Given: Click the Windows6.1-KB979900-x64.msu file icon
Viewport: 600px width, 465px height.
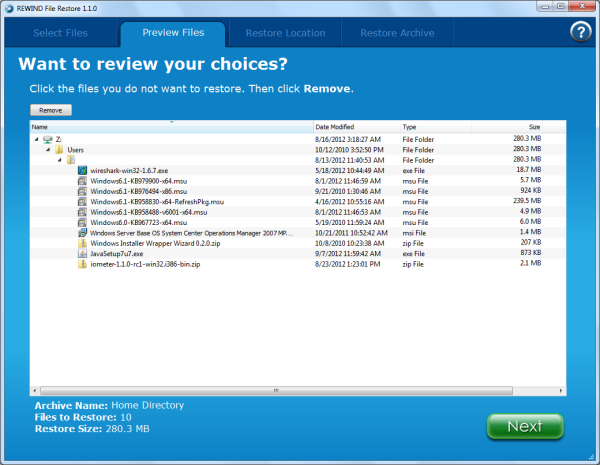Looking at the screenshot, I should [82, 181].
